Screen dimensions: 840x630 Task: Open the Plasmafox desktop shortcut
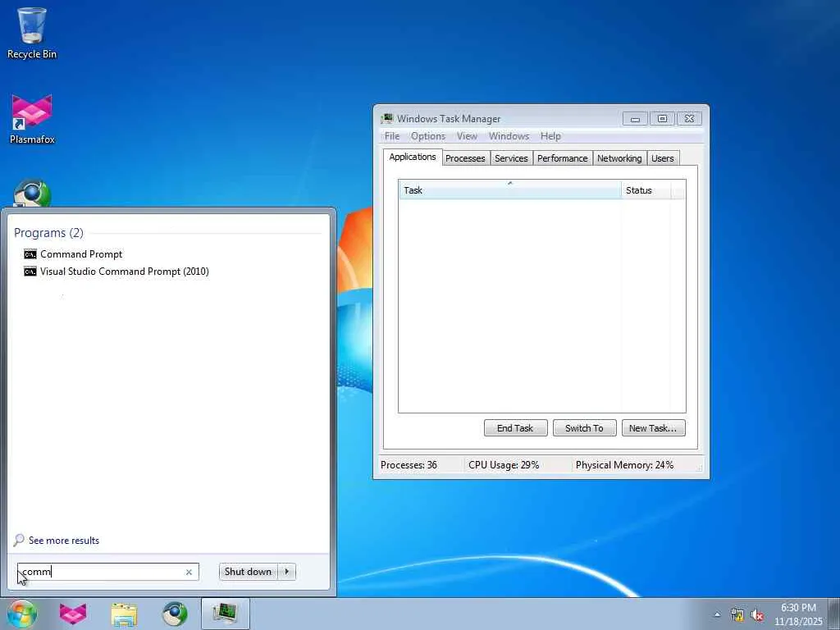click(x=32, y=119)
